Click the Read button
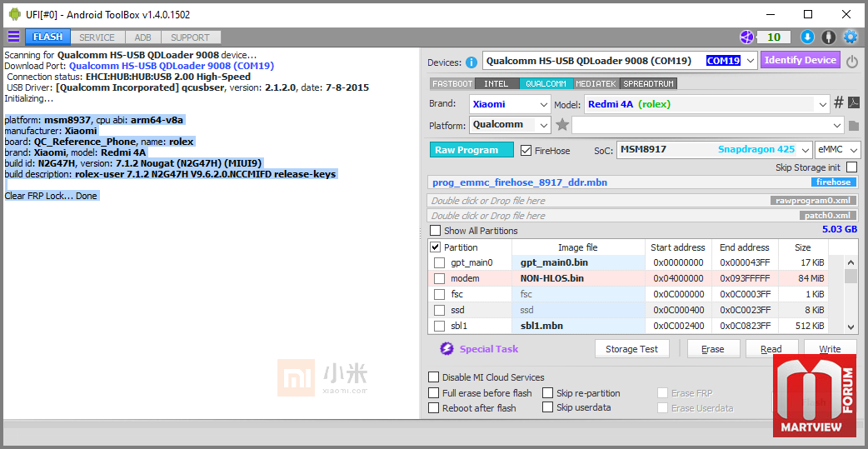 (x=771, y=349)
